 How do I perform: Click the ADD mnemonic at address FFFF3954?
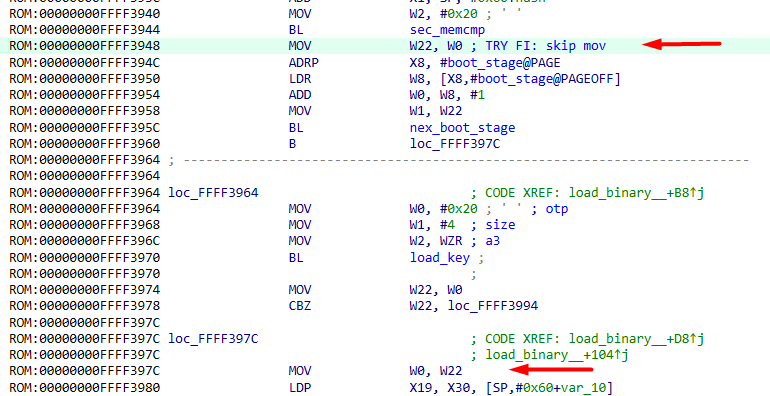300,95
